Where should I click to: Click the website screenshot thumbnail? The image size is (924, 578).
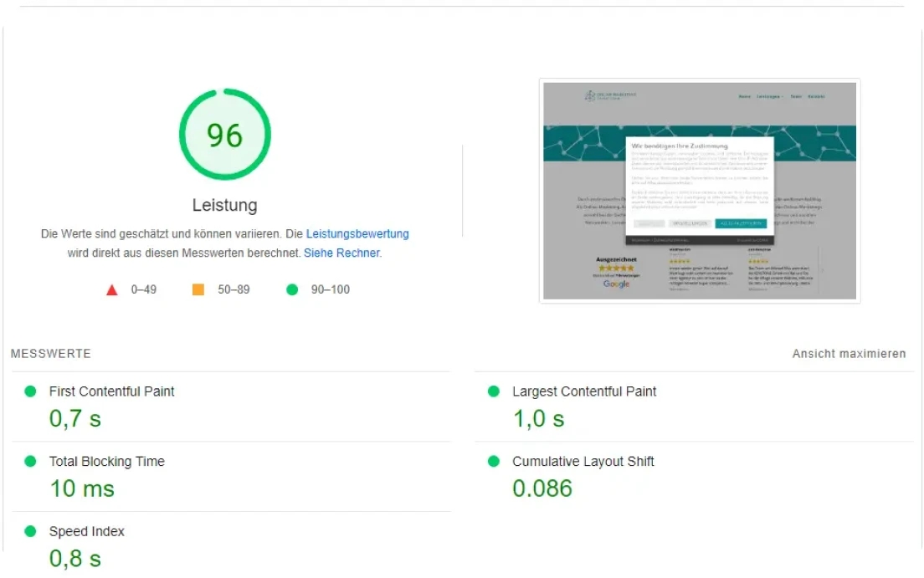699,191
